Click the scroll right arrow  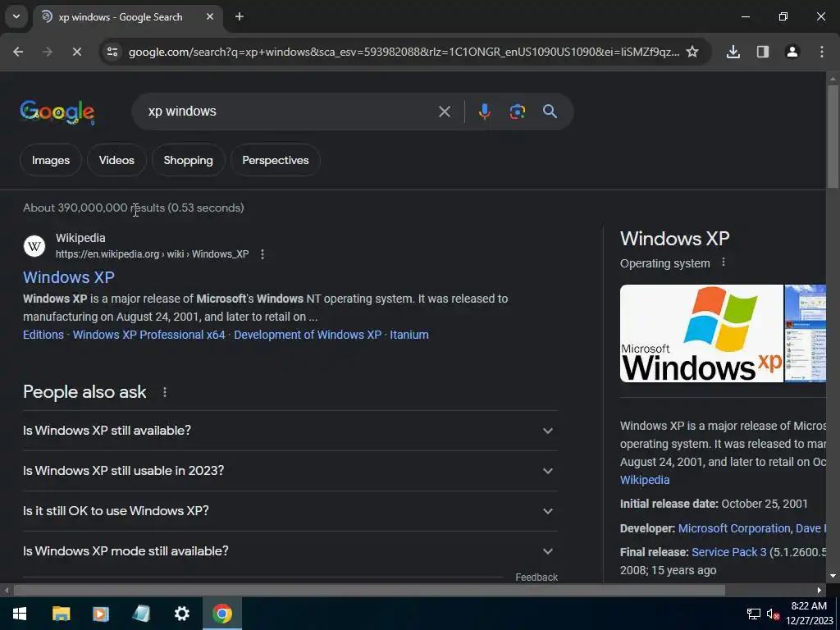coord(819,591)
